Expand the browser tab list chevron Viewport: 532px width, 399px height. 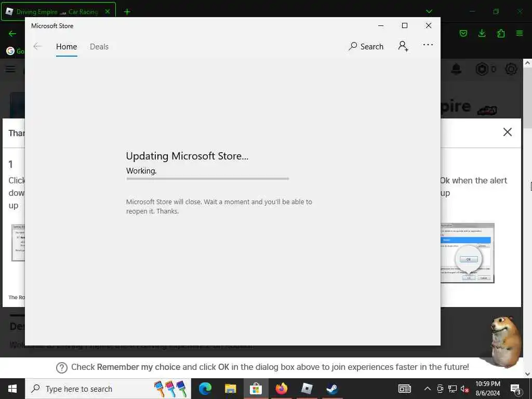pyautogui.click(x=429, y=11)
